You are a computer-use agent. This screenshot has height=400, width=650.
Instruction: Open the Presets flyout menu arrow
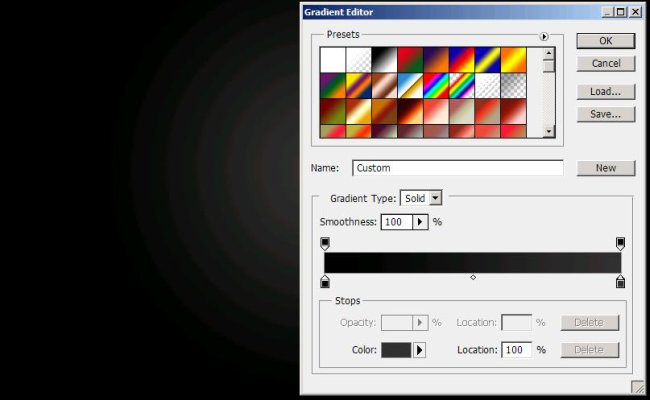[x=544, y=36]
